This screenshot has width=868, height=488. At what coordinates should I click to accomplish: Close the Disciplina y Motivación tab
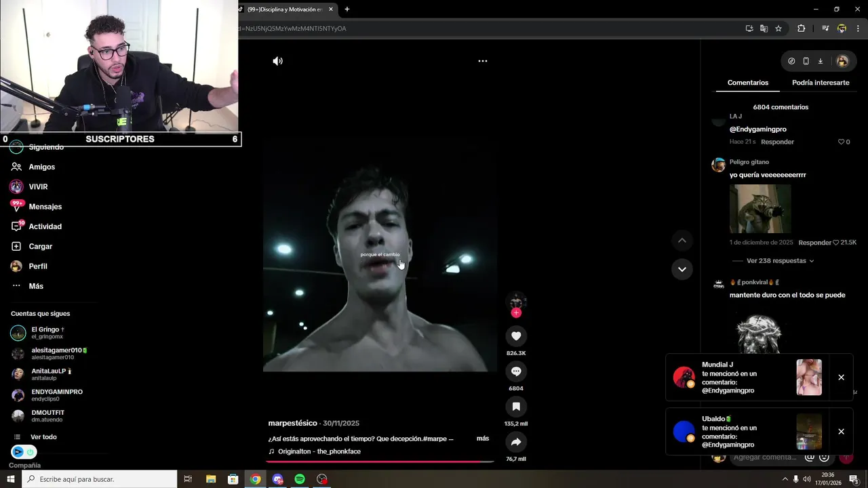pyautogui.click(x=331, y=9)
